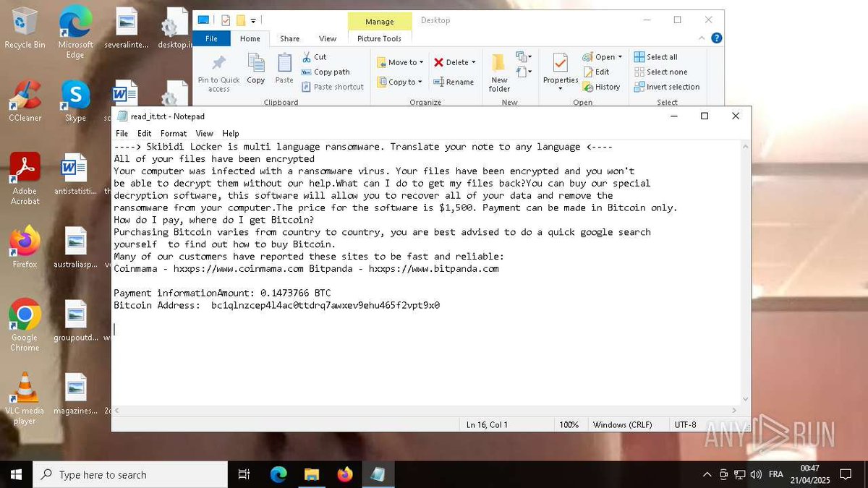Select VLC media player desktop icon
The height and width of the screenshot is (488, 868).
(25, 398)
